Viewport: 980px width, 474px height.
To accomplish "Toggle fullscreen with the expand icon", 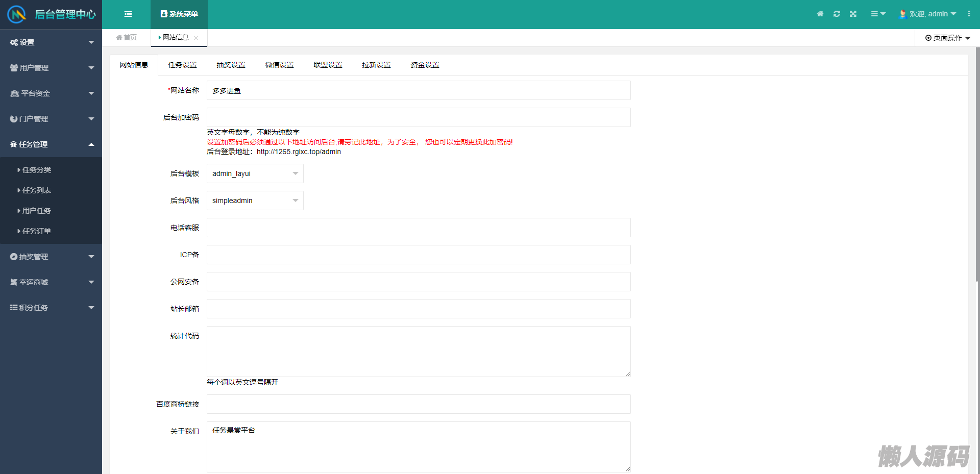I will 853,14.
